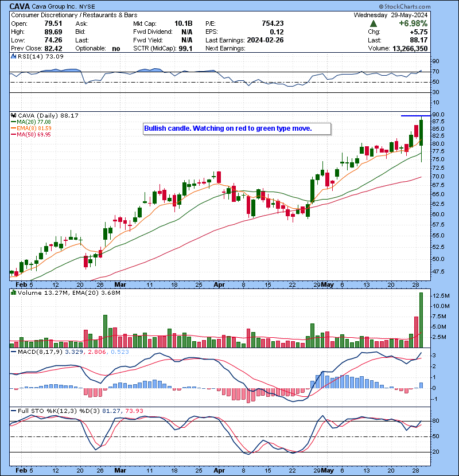The width and height of the screenshot is (459, 476).
Task: Click the stochastic %D value 73.93
Action: pyautogui.click(x=134, y=411)
